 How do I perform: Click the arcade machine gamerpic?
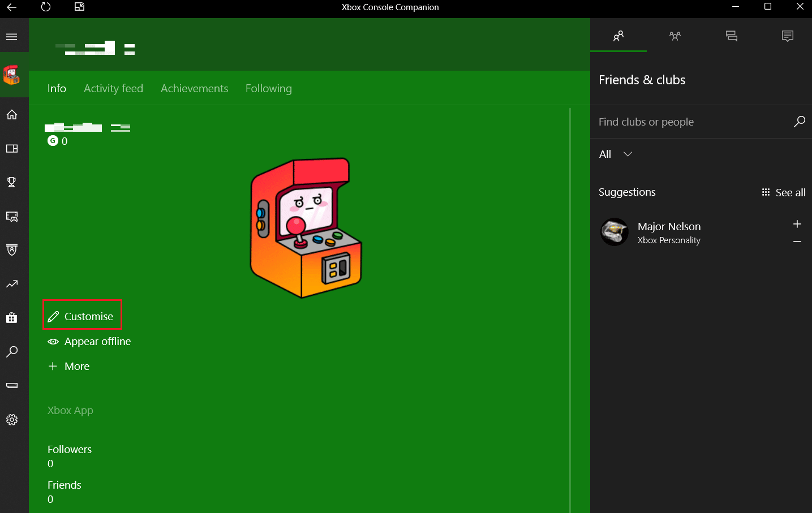[306, 227]
